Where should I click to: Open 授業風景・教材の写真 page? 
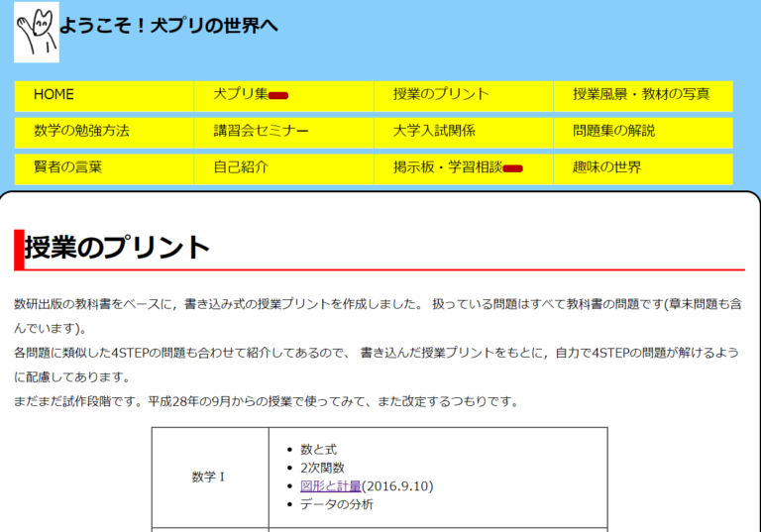point(643,96)
